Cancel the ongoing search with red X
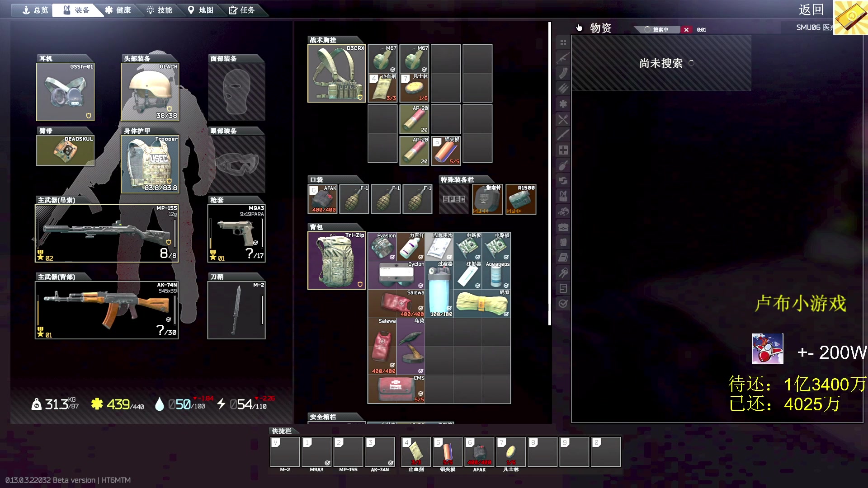 (686, 30)
